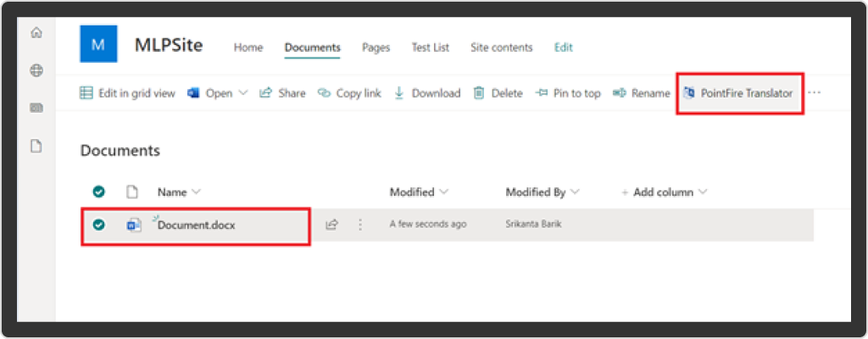Open the globe sites icon in left rail
Image resolution: width=868 pixels, height=339 pixels.
coord(36,70)
